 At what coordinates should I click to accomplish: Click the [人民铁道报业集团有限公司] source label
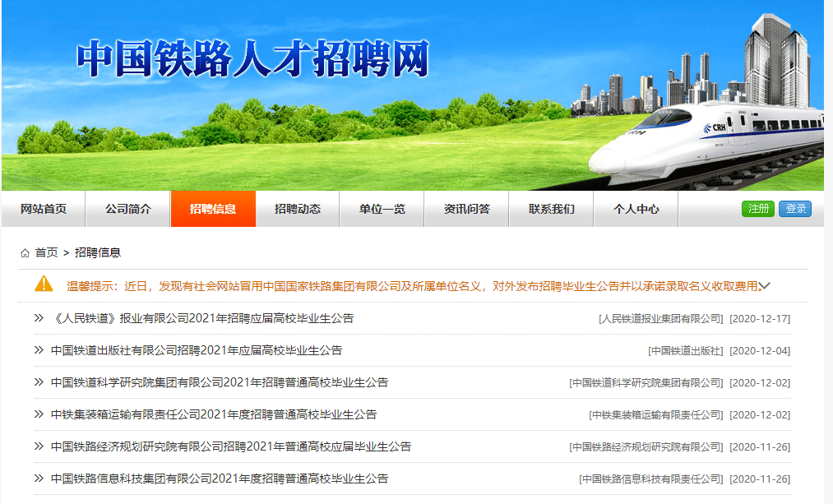(661, 319)
